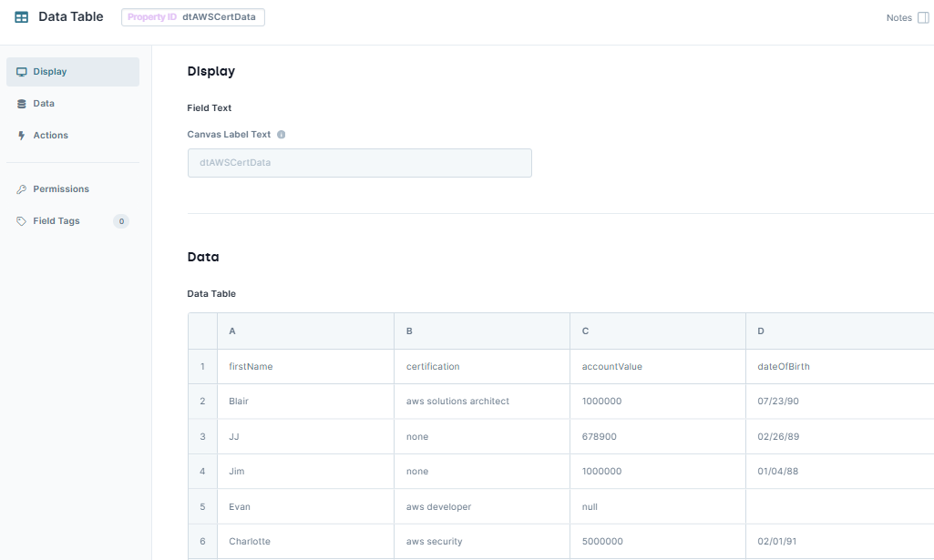This screenshot has width=934, height=560.
Task: Click the lightning bolt icon next to Actions
Action: click(x=20, y=135)
